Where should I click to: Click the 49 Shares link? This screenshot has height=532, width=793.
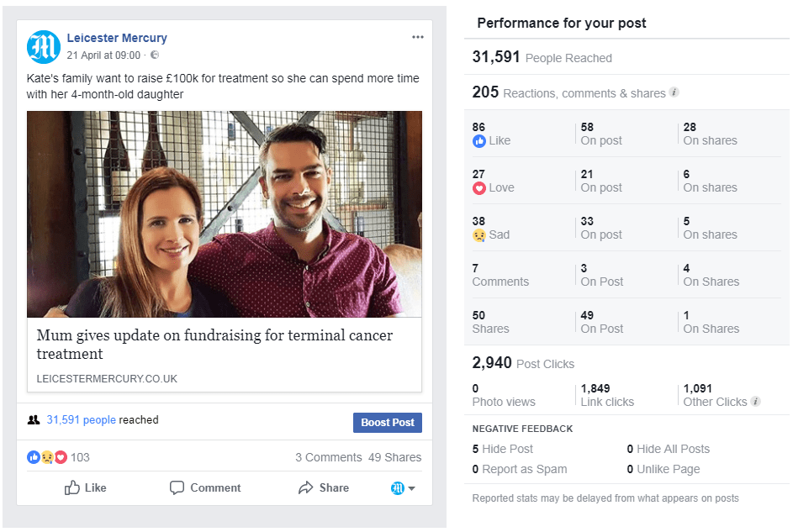coord(395,457)
